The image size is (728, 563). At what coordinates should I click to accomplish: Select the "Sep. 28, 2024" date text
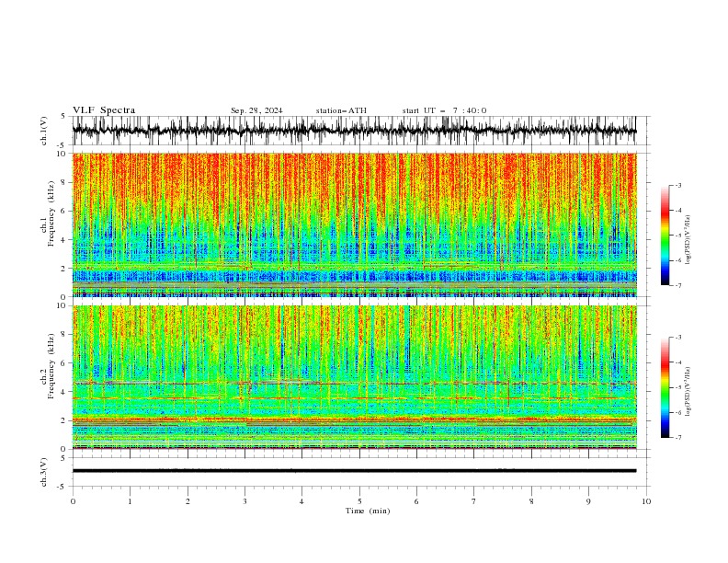tap(256, 110)
